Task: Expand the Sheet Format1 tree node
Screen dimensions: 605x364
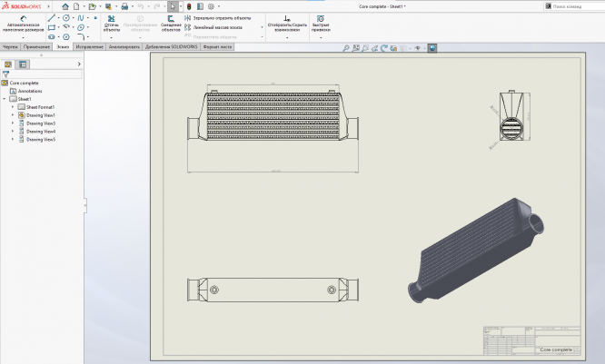Action: (x=13, y=107)
